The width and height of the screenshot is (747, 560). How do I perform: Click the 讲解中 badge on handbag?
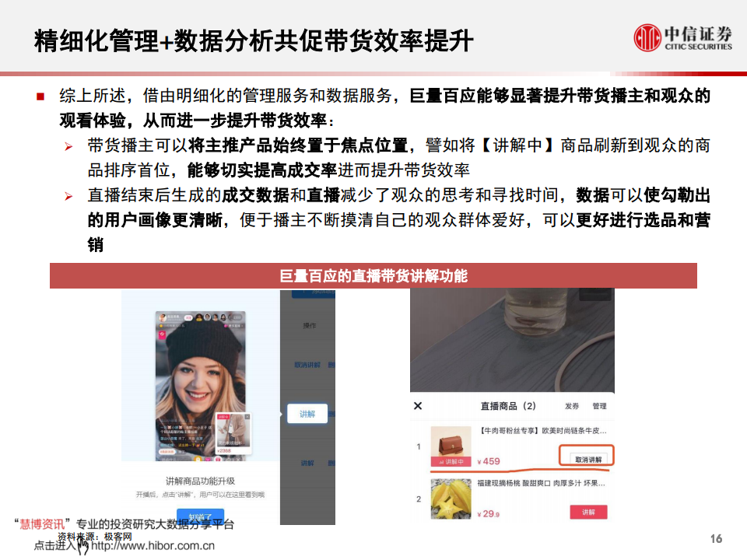451,461
